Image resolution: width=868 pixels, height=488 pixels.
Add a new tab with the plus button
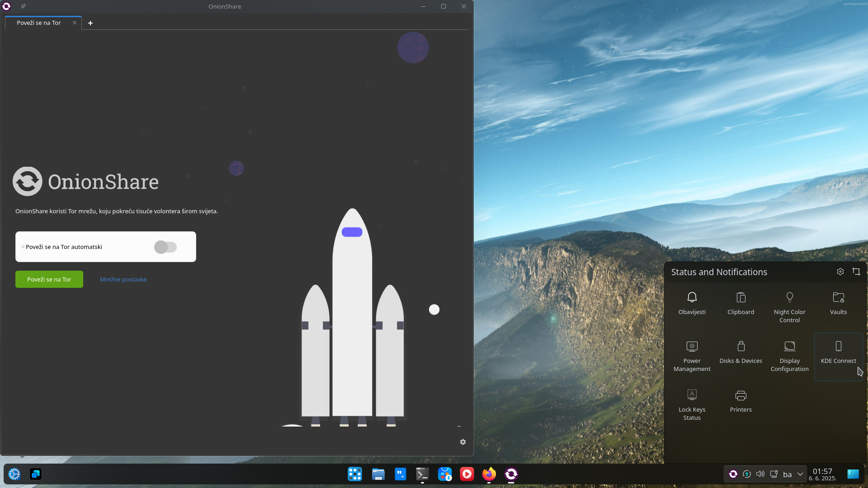tap(90, 23)
